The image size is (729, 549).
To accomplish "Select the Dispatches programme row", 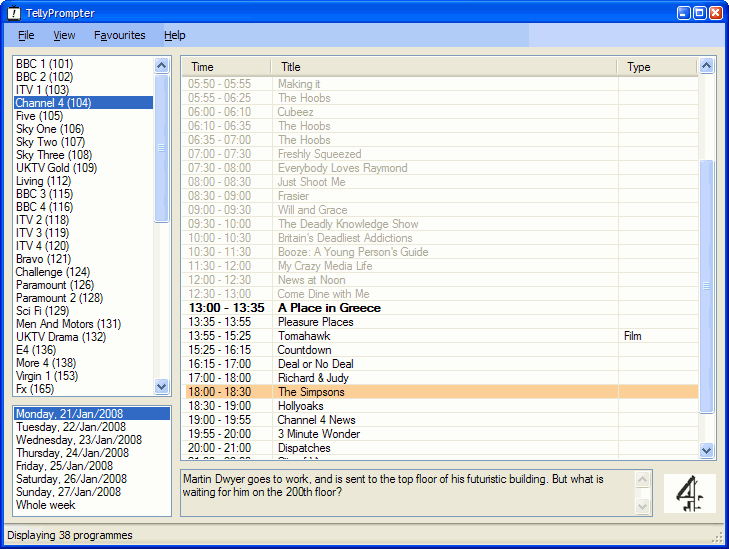I will [x=440, y=448].
